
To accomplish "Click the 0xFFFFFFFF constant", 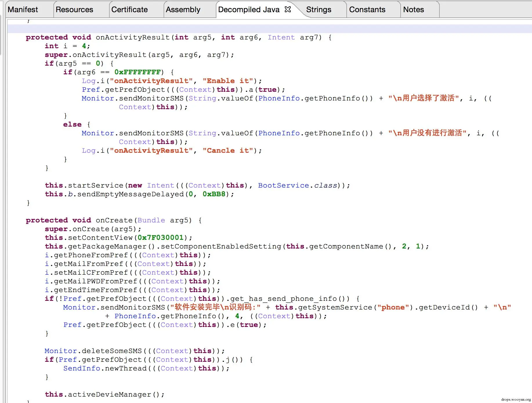I will [137, 72].
